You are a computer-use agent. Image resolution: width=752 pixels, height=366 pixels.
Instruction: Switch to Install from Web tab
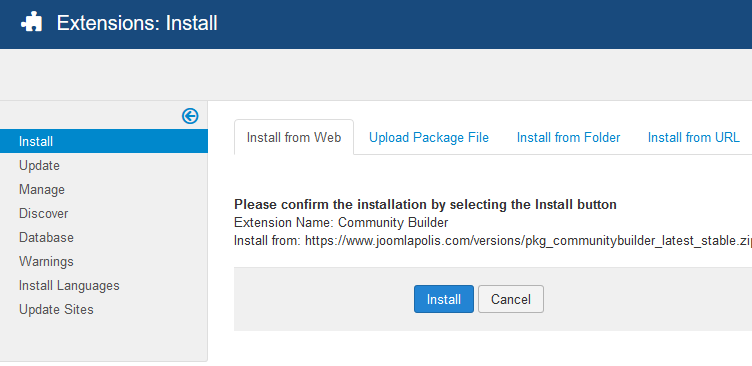point(294,138)
